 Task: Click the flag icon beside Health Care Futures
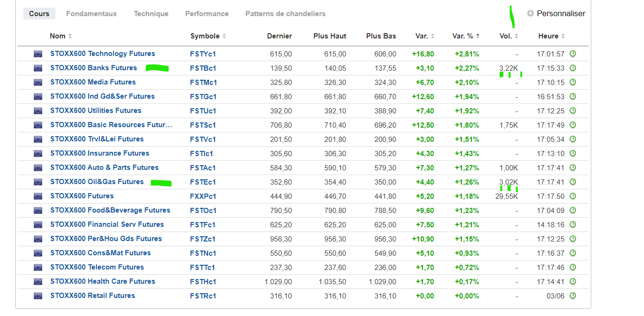click(x=38, y=282)
